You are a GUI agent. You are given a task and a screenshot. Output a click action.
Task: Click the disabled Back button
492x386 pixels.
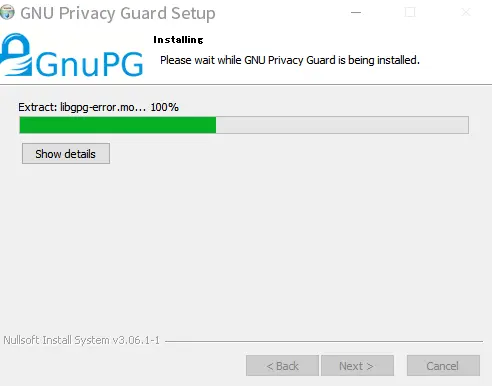coord(282,366)
